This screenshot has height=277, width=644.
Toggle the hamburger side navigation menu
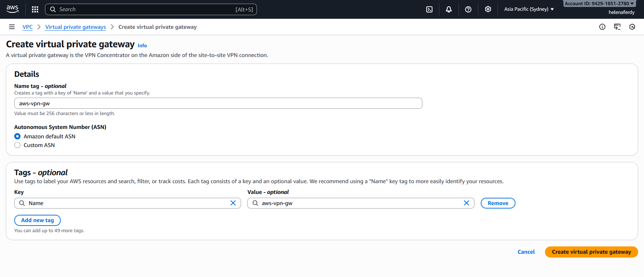point(12,27)
